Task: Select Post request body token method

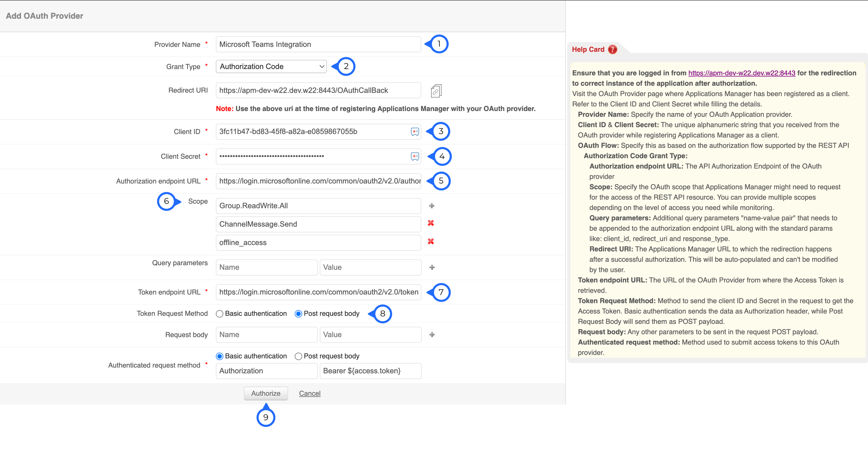Action: click(298, 314)
